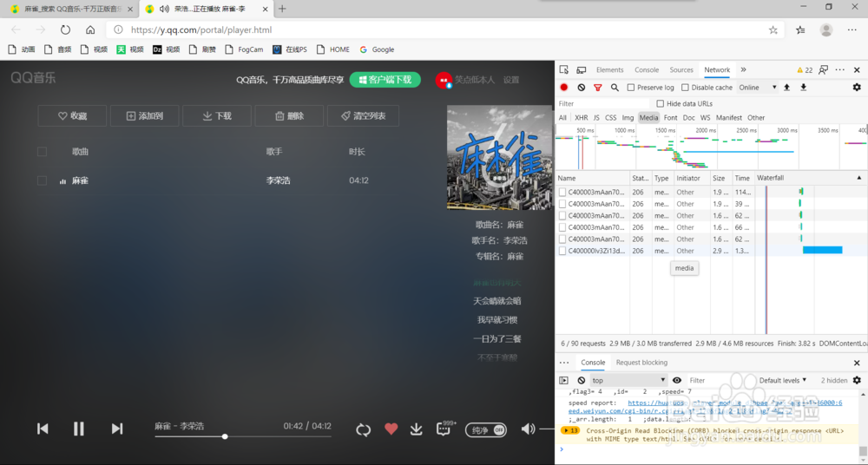Click the 下载 button above song list
Image resolution: width=868 pixels, height=465 pixels.
tap(217, 115)
